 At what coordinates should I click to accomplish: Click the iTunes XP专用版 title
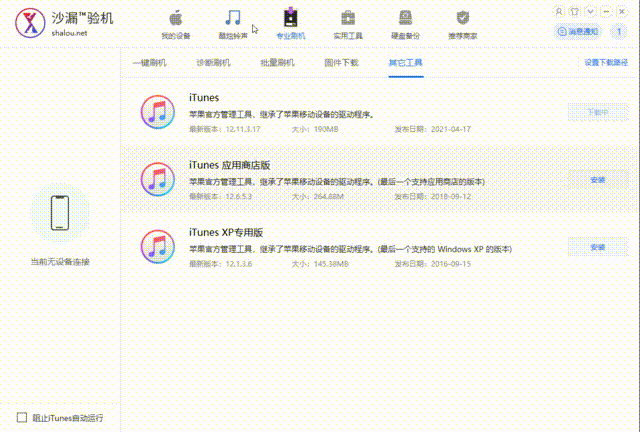[x=226, y=233]
